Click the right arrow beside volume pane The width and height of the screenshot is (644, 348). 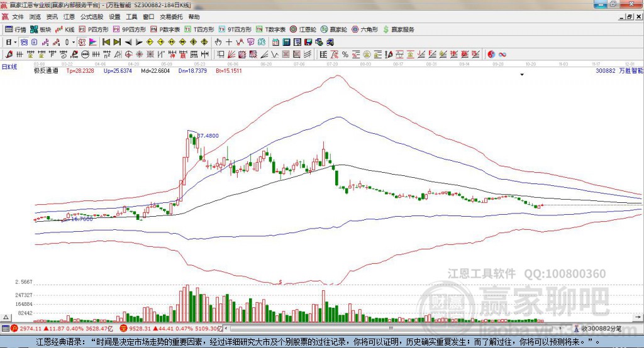(638, 317)
